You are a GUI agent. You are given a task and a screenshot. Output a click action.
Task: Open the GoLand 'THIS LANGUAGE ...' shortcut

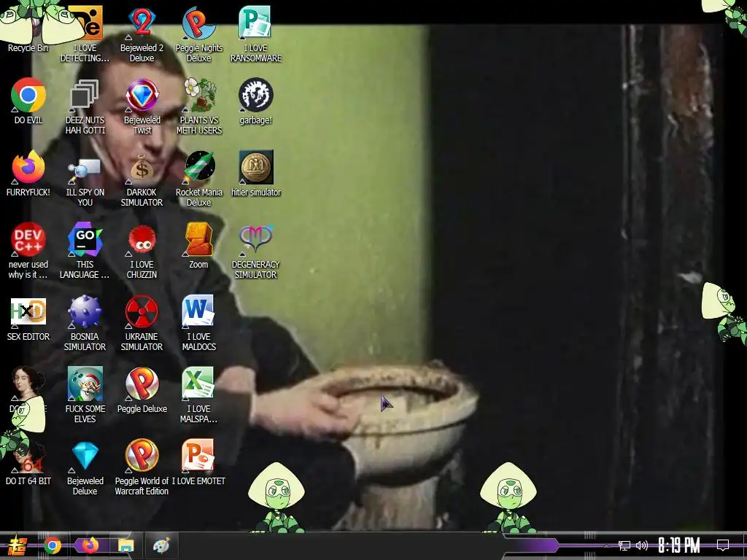pos(85,251)
